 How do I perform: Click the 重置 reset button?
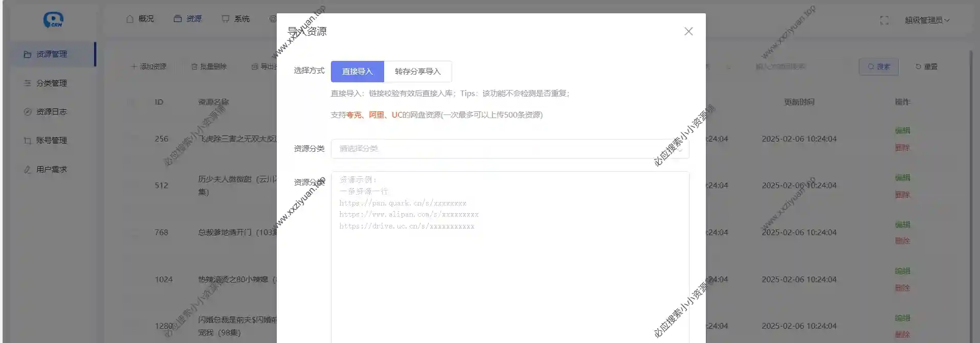[x=926, y=67]
